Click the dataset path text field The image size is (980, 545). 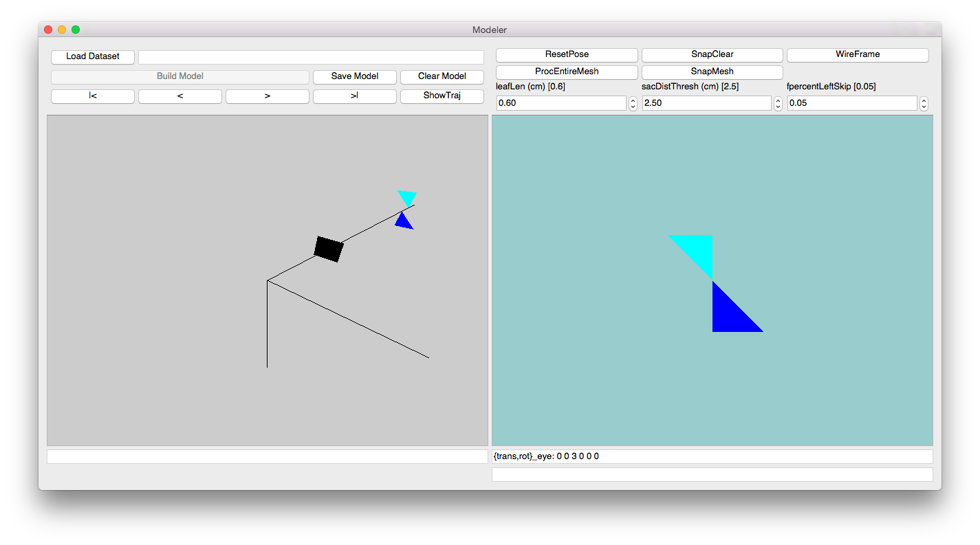[311, 57]
